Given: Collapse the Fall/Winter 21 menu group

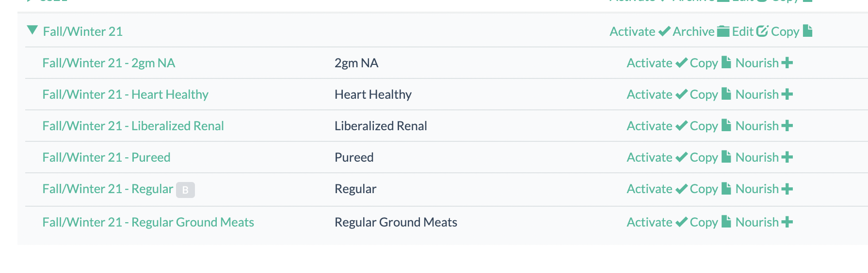Looking at the screenshot, I should pyautogui.click(x=32, y=30).
